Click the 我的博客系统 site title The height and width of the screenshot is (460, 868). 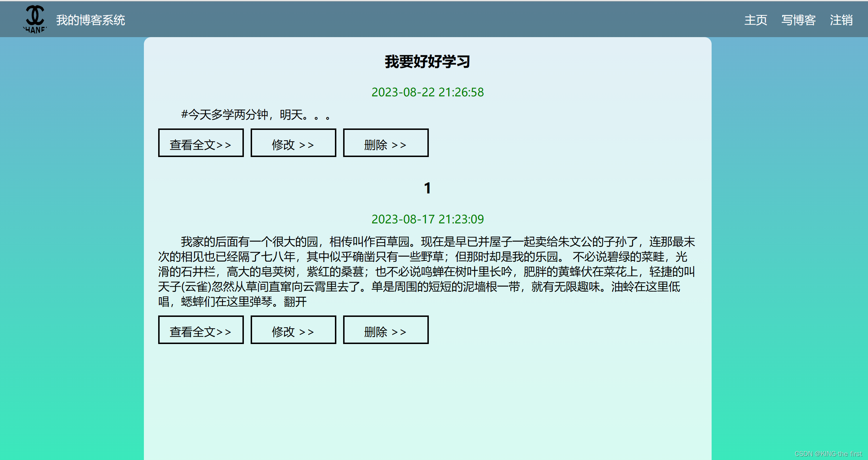point(91,20)
